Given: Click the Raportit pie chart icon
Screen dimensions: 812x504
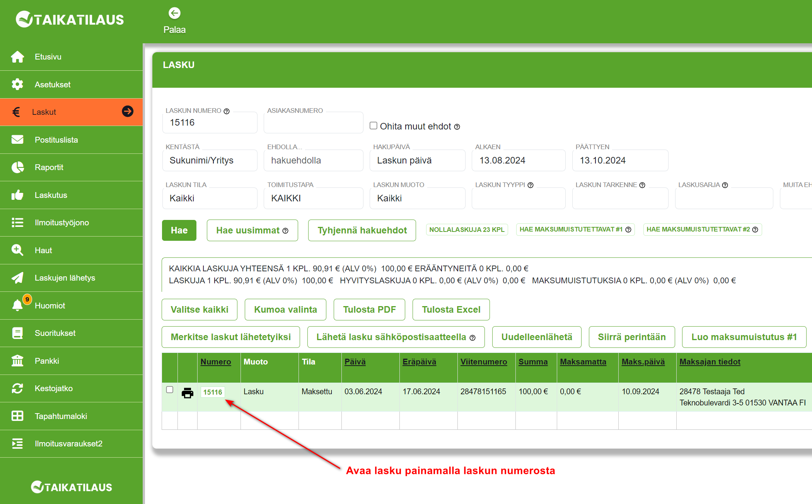Looking at the screenshot, I should tap(17, 167).
